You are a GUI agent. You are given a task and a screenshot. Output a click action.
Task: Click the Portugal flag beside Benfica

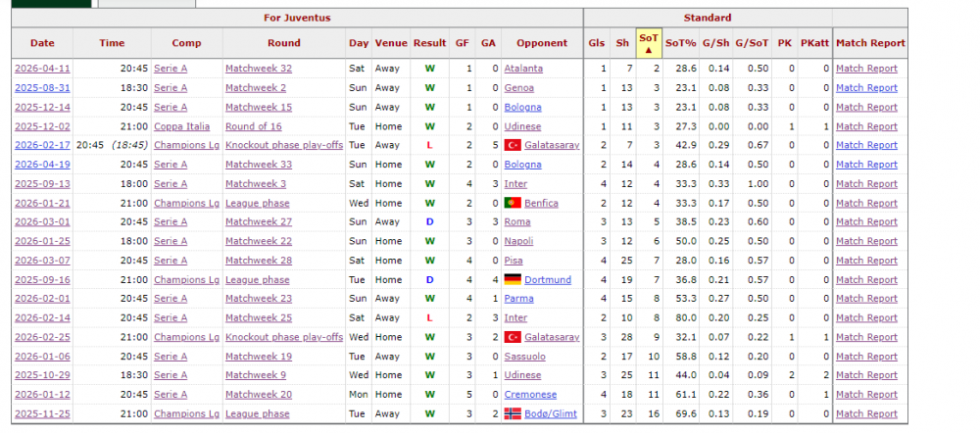pos(513,203)
